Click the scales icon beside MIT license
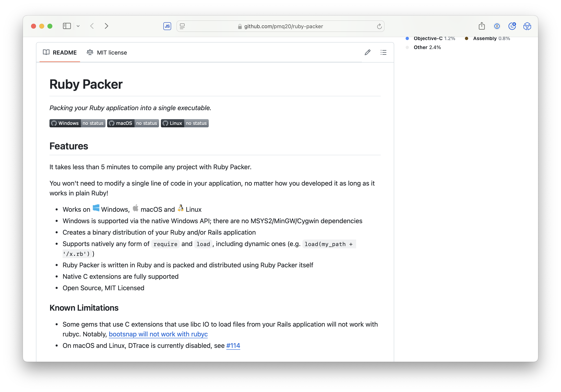 pyautogui.click(x=90, y=52)
